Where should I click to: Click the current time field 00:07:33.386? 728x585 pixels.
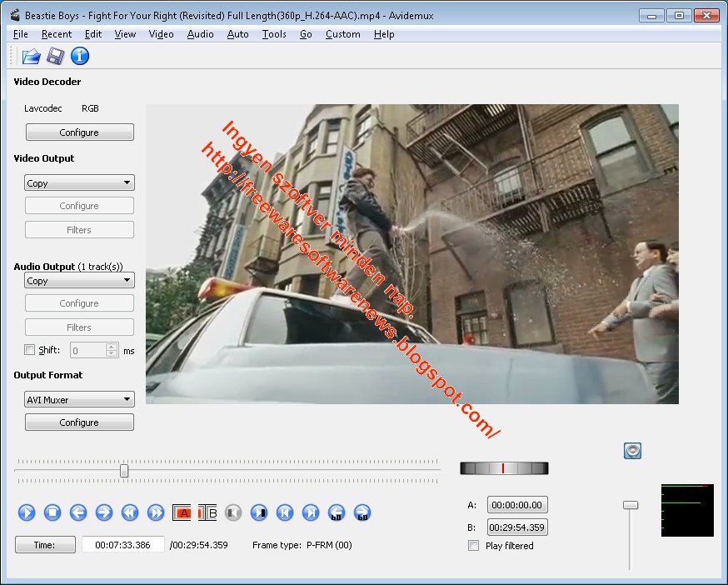click(123, 544)
